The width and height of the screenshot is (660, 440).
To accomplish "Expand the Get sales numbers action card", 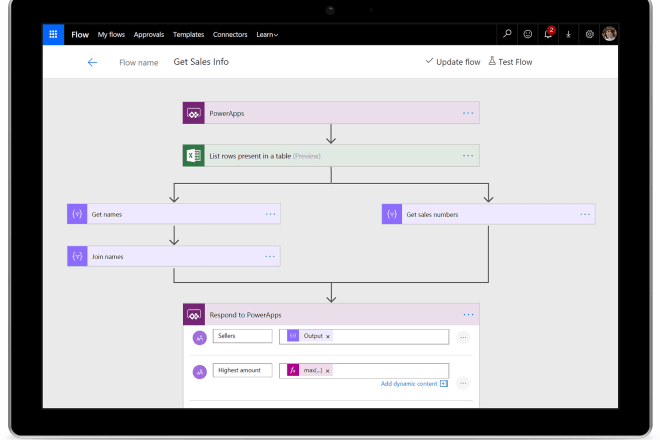I will pos(489,214).
